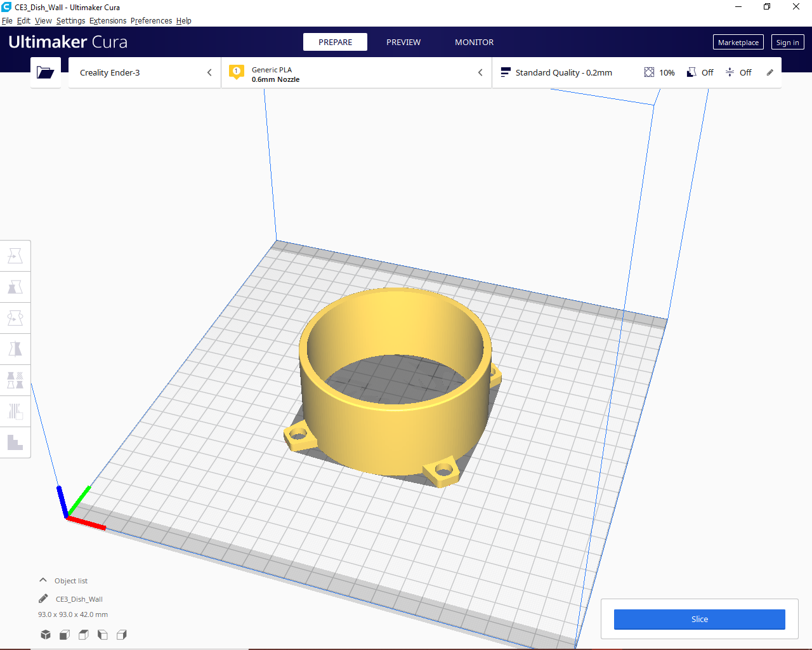
Task: Expand the Generic PLA material panel chevron
Action: point(480,72)
